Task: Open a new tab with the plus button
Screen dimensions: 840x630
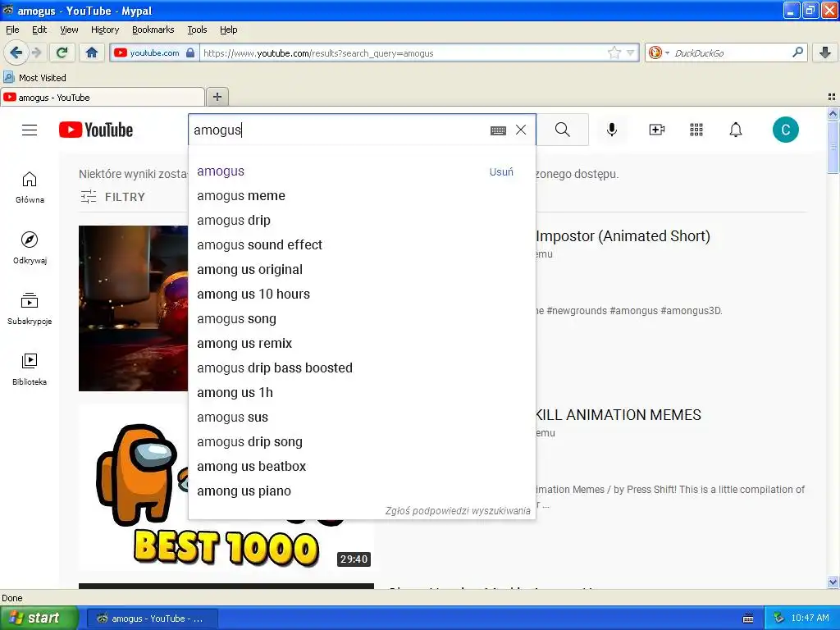Action: [217, 97]
